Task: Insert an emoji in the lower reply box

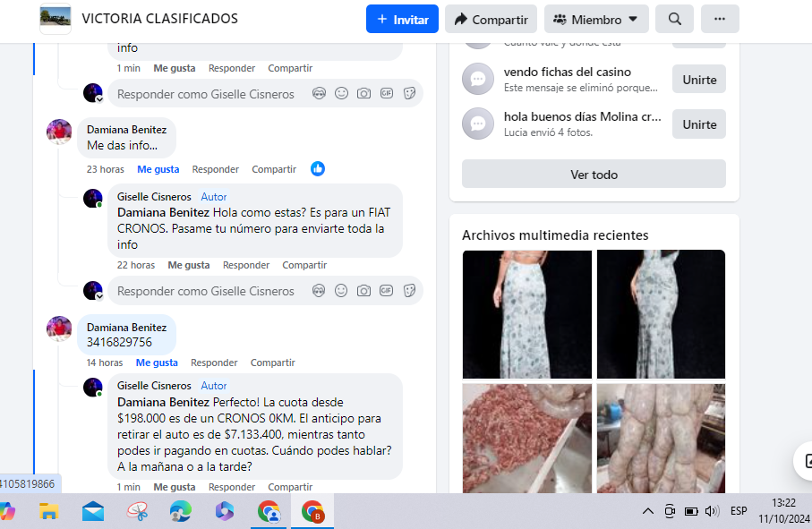Action: [341, 290]
